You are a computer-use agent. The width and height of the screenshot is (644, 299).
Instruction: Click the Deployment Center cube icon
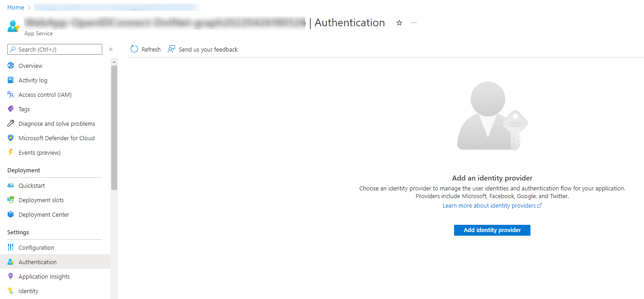[11, 214]
